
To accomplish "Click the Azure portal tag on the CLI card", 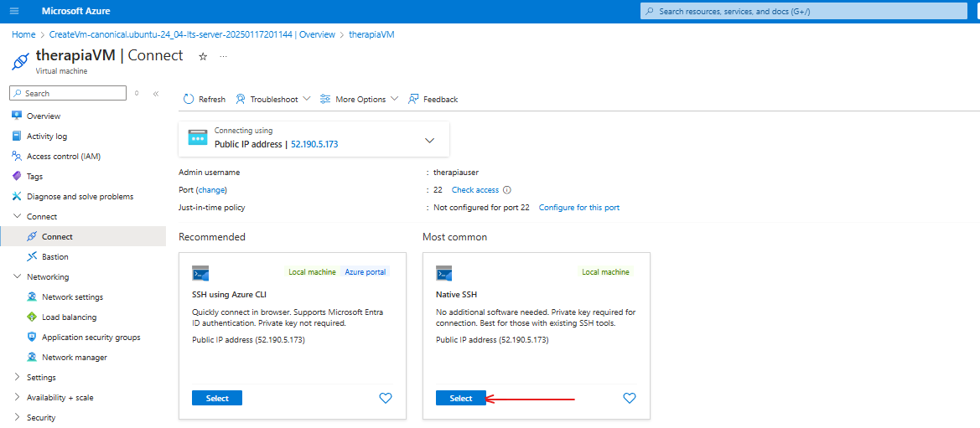I will [x=365, y=272].
